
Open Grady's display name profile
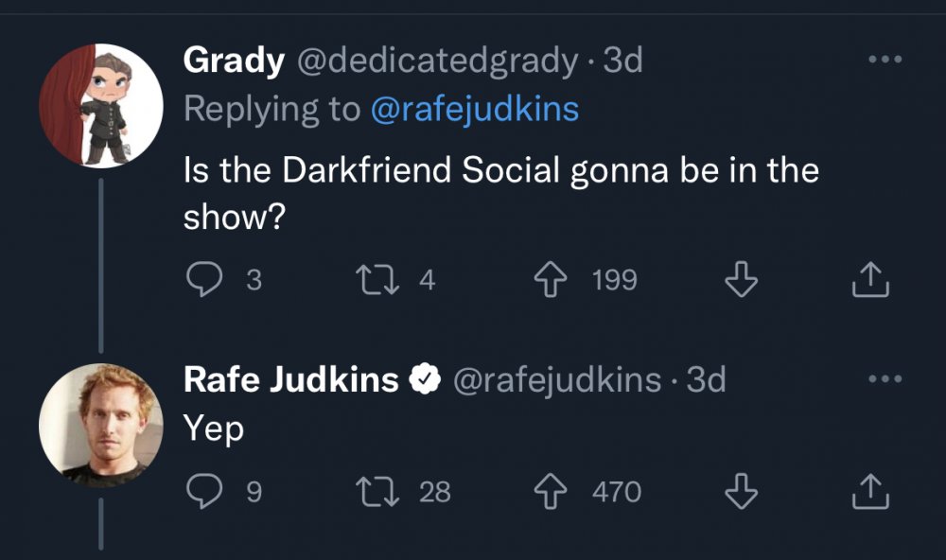(x=233, y=61)
